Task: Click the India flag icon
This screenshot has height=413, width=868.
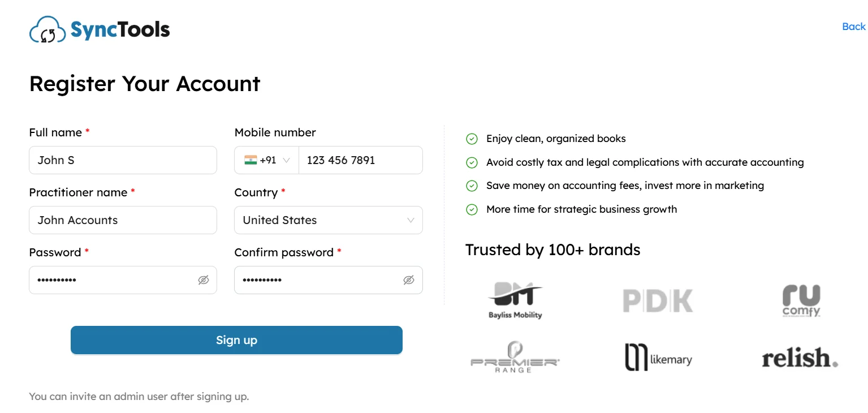Action: (251, 160)
